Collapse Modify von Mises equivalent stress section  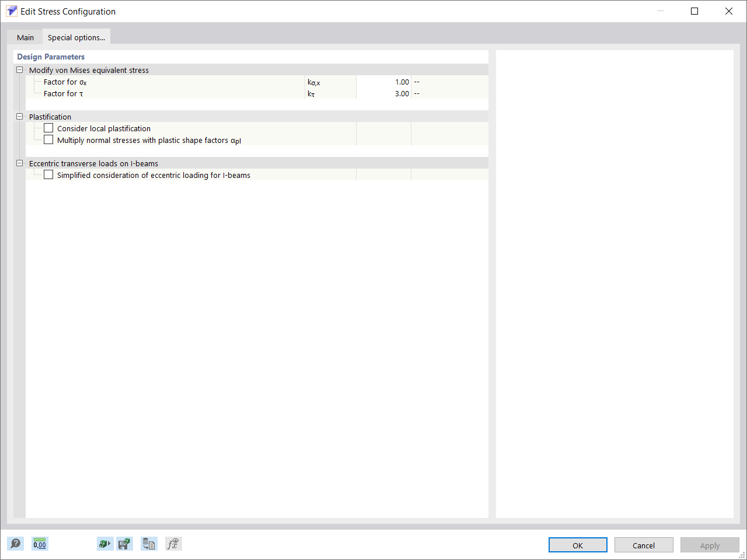pyautogui.click(x=19, y=69)
